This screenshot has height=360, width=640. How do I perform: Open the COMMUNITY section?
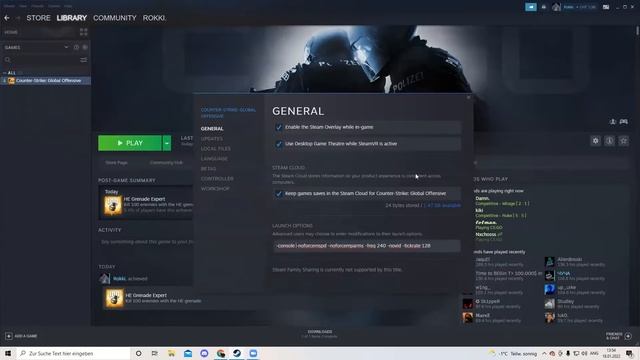(115, 18)
